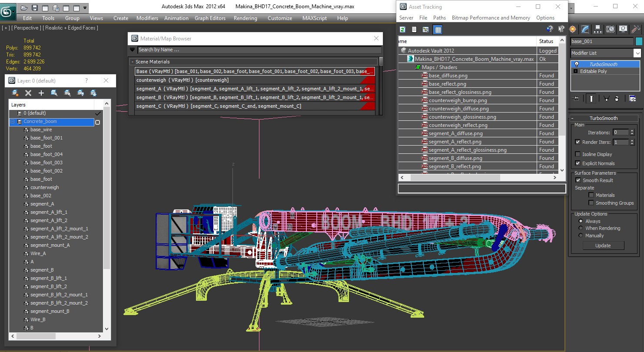
Task: Click the list view icon in Asset Tracking
Action: 414,30
